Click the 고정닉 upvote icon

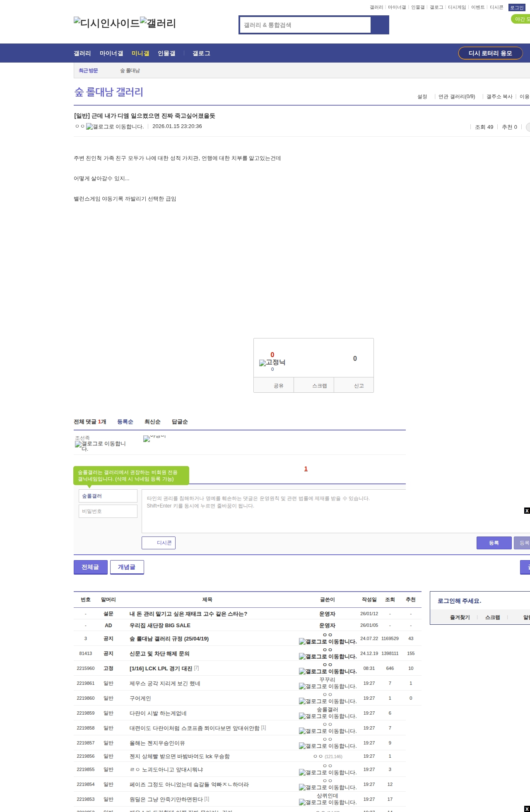[x=272, y=362]
